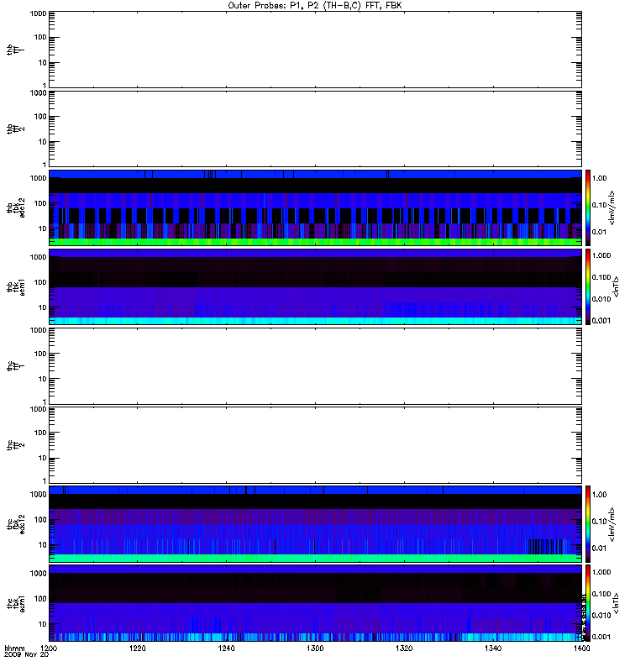Click the 0.001 value on thc scm1 color bar
630x672 pixels.
click(601, 637)
